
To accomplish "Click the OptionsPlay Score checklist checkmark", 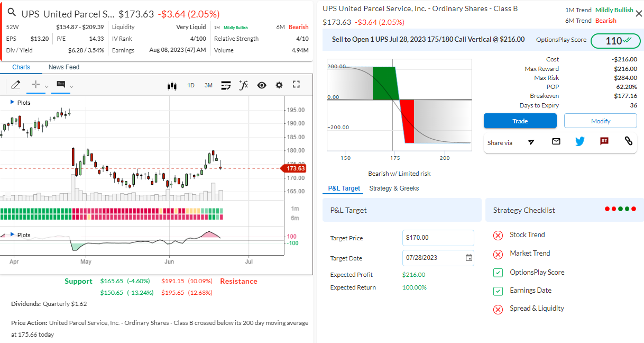I will (498, 273).
